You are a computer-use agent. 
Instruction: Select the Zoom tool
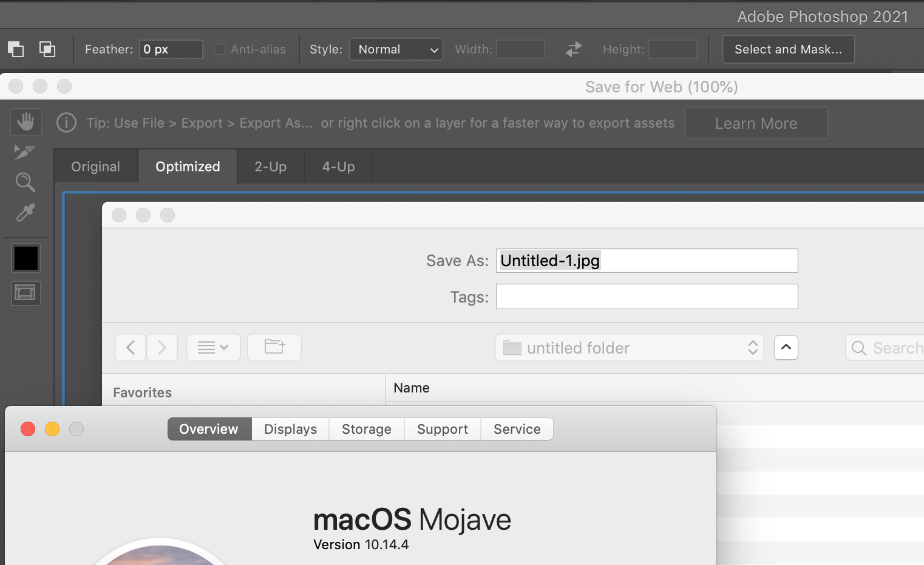tap(25, 182)
